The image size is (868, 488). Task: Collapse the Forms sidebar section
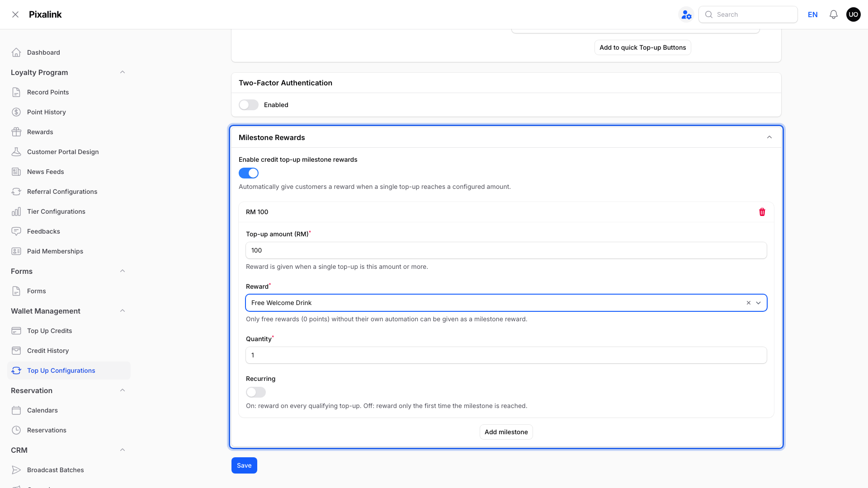point(123,271)
